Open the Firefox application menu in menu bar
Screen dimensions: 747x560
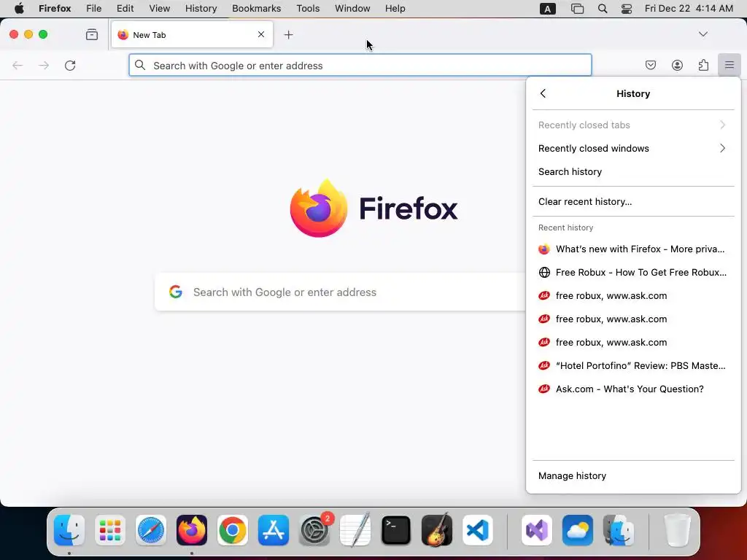55,9
